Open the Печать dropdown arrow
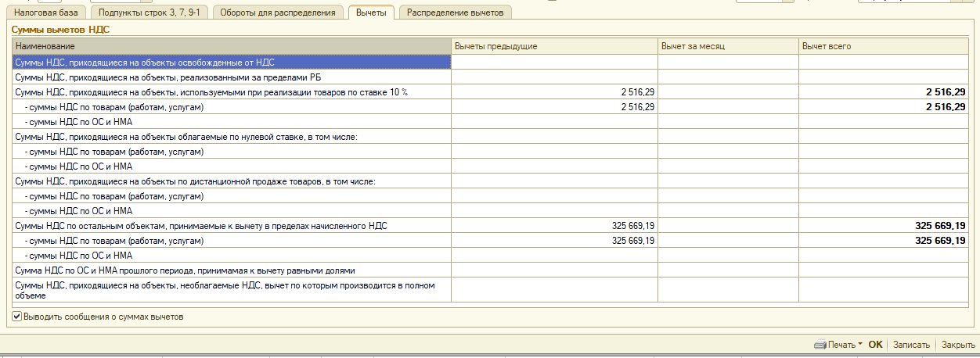Viewport: 980px width, 358px height. pos(859,345)
